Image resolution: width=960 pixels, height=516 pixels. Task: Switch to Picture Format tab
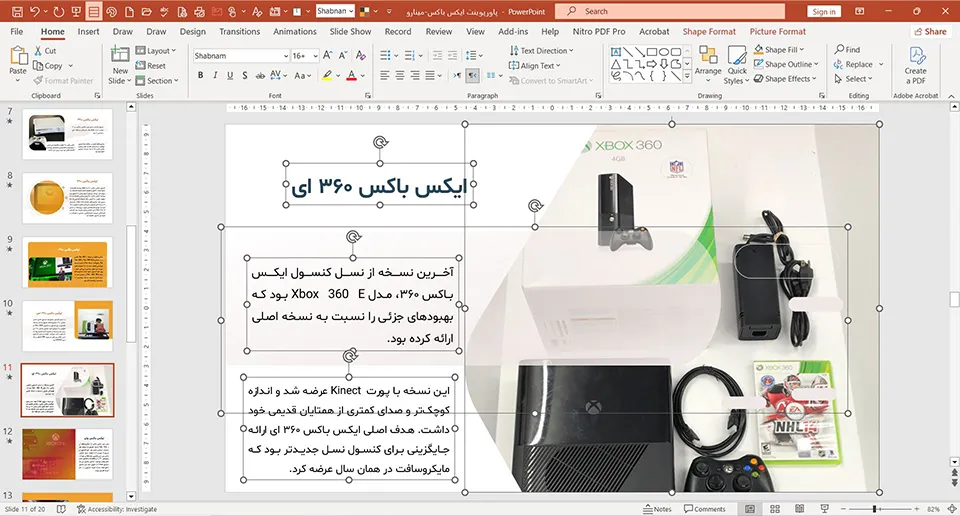[x=778, y=31]
